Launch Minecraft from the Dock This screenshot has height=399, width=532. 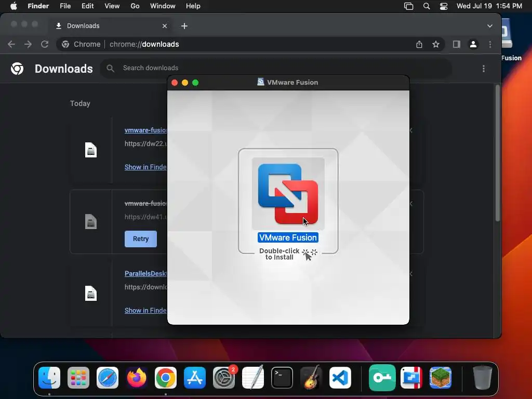point(441,378)
